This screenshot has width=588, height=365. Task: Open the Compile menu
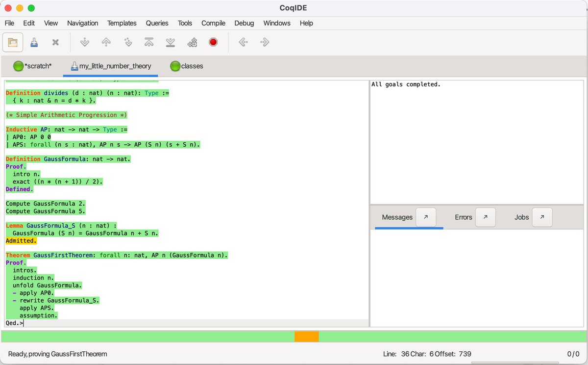[213, 23]
